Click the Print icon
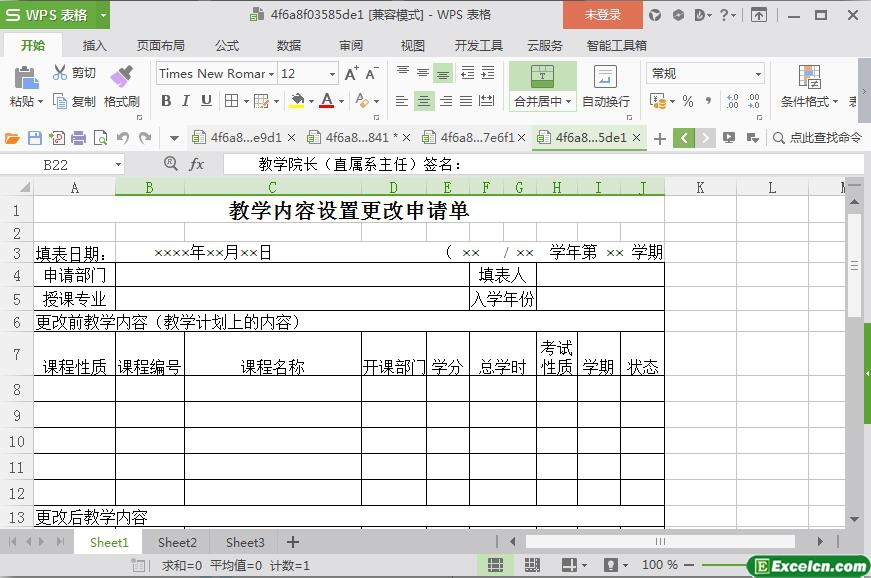The width and height of the screenshot is (871, 578). [x=78, y=138]
